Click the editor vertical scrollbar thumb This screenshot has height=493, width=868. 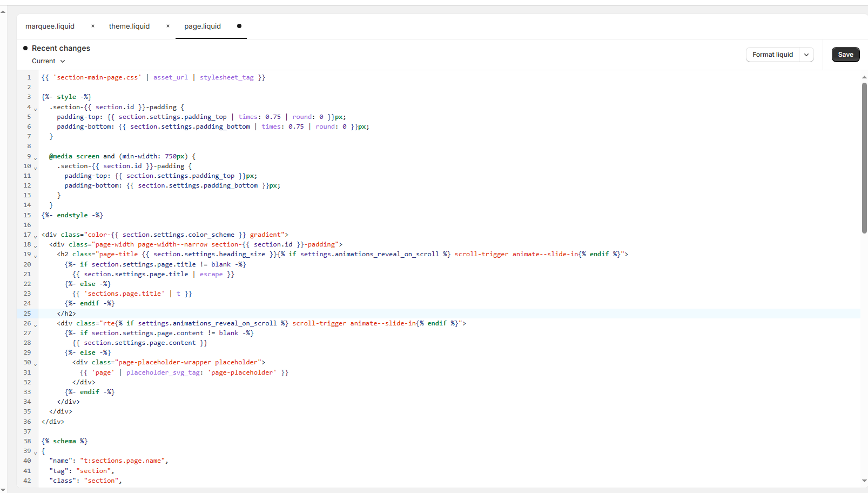[x=864, y=158]
